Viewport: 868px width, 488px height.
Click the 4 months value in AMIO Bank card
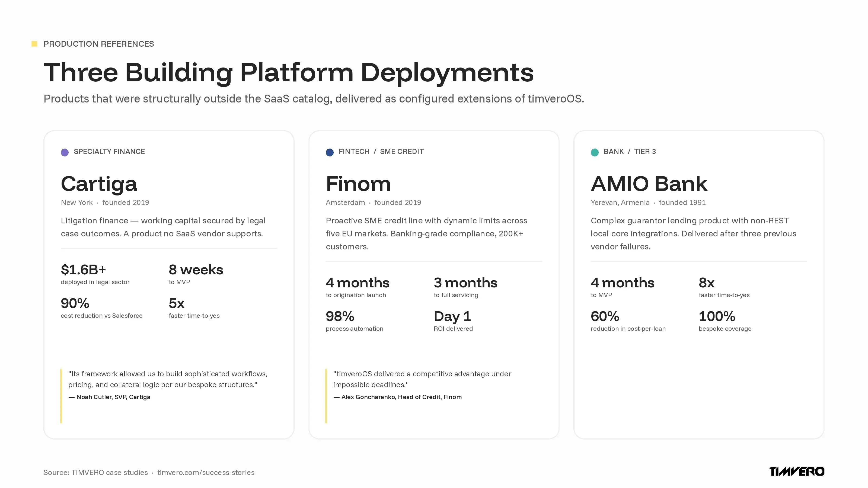click(x=622, y=283)
